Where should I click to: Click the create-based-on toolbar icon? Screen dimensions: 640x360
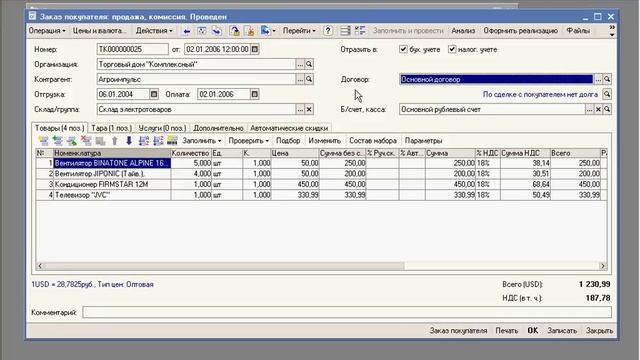pos(265,31)
